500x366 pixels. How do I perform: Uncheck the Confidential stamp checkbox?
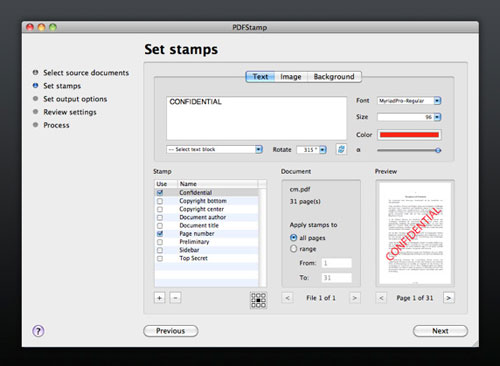[160, 192]
